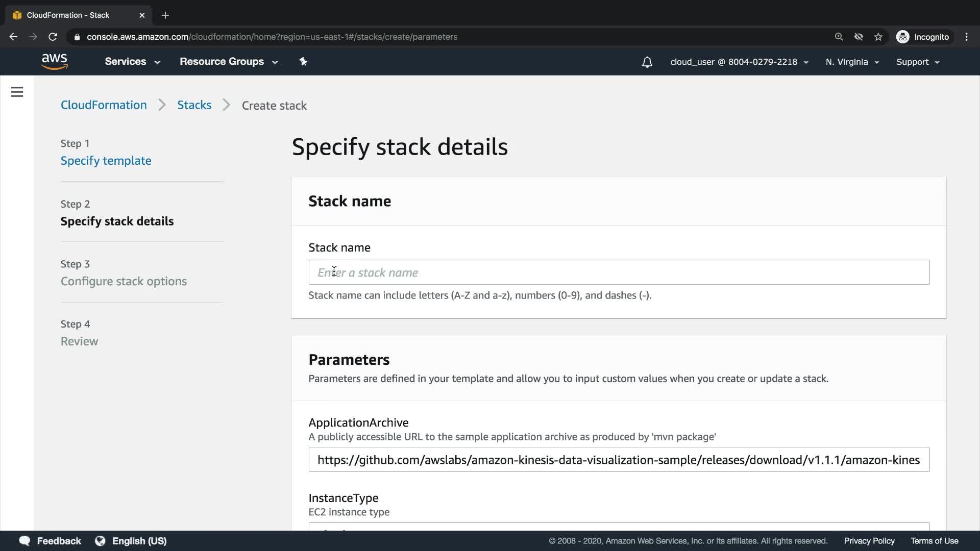The height and width of the screenshot is (551, 980).
Task: Open the Support menu
Action: 917,62
